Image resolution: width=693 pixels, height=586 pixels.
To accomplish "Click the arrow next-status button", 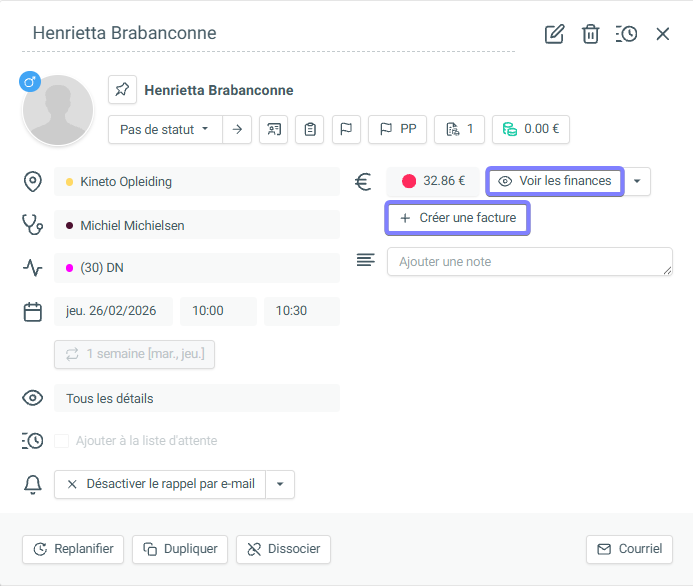I will click(x=237, y=129).
